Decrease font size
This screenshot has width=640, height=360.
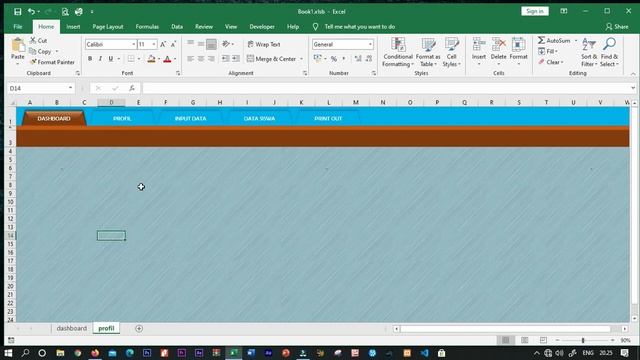[x=173, y=44]
